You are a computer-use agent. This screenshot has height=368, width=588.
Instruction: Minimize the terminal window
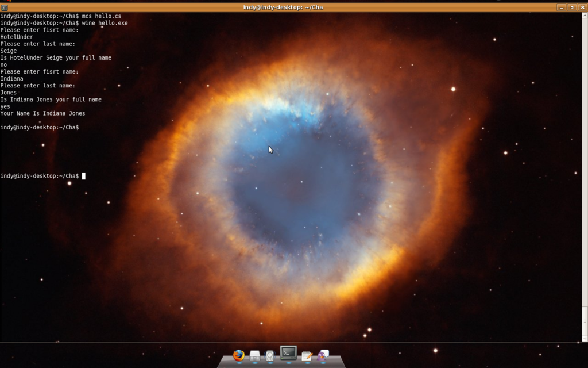pos(561,7)
